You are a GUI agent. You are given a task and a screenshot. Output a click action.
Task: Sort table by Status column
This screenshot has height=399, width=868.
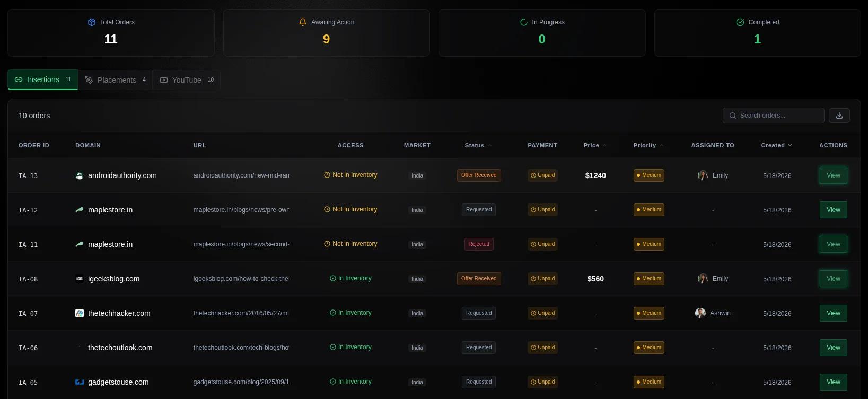click(x=478, y=145)
